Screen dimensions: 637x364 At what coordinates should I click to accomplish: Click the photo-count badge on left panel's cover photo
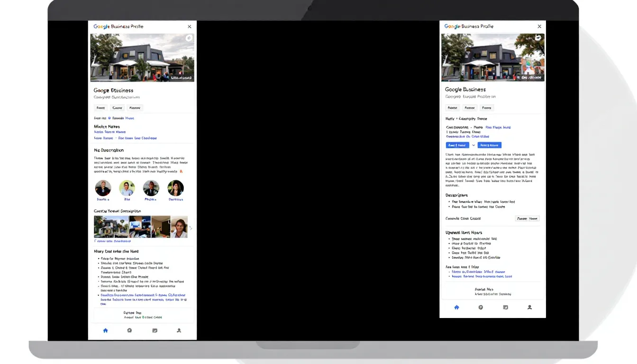(x=181, y=77)
